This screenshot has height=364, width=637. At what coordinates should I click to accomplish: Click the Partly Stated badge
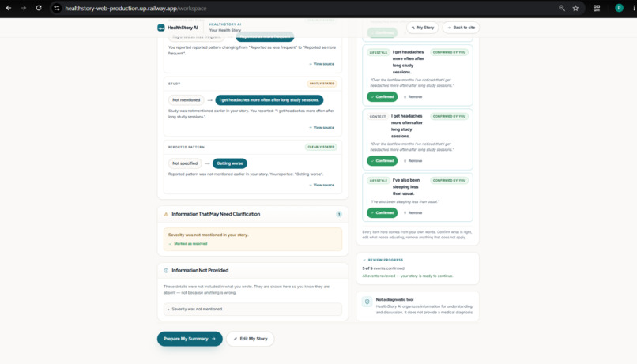[x=322, y=84]
